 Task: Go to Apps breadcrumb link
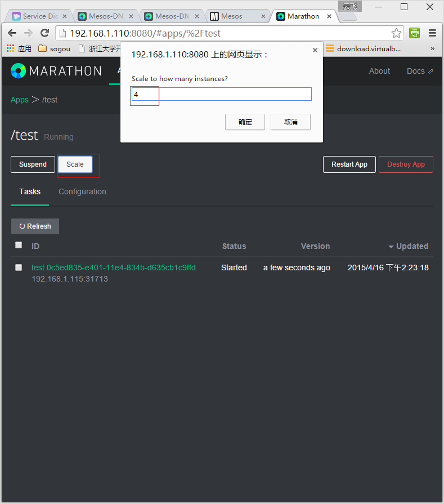(20, 100)
